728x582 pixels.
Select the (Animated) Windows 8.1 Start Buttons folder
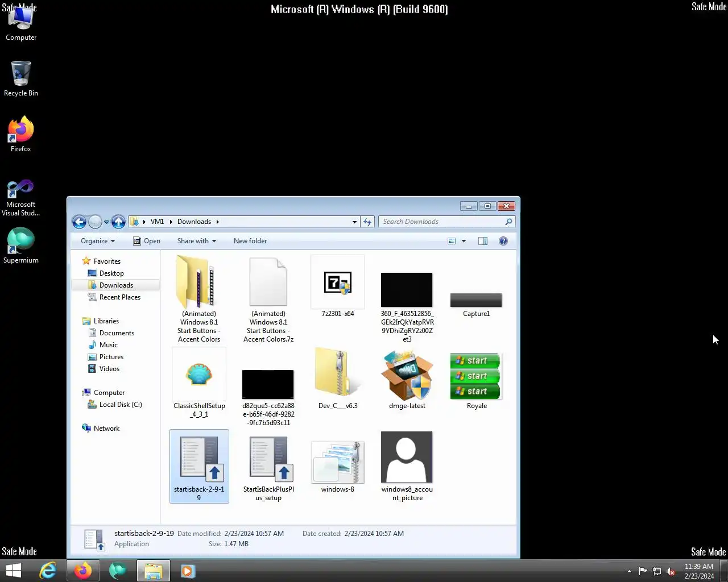[199, 299]
